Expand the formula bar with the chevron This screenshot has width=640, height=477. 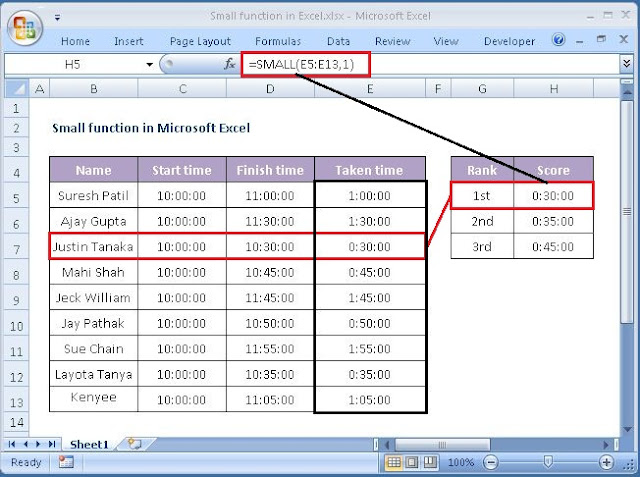coord(627,64)
